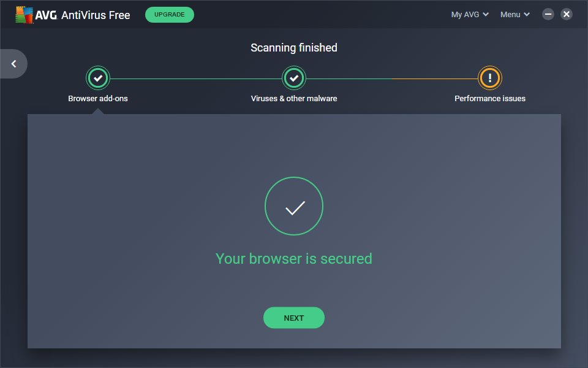Click the Browser add-ons checkmark step icon
The height and width of the screenshot is (368, 588).
[98, 78]
